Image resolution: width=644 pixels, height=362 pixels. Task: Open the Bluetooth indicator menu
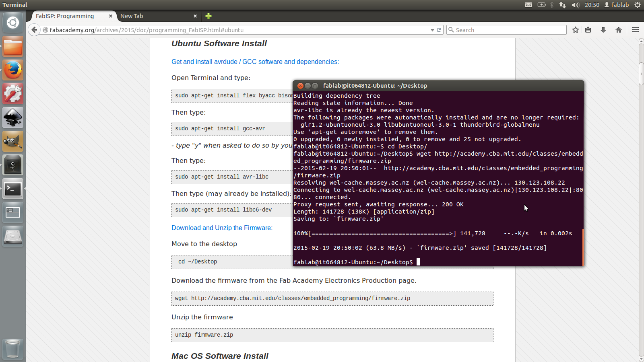tap(552, 5)
